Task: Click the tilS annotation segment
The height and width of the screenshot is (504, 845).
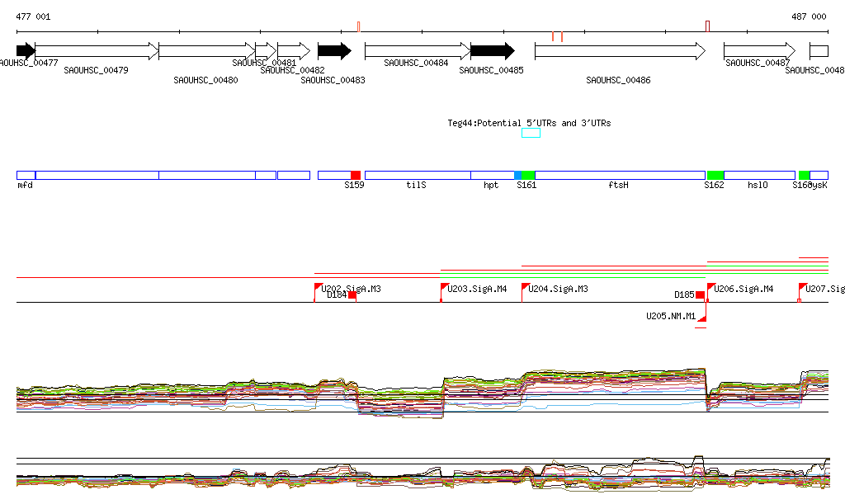Action: click(417, 175)
